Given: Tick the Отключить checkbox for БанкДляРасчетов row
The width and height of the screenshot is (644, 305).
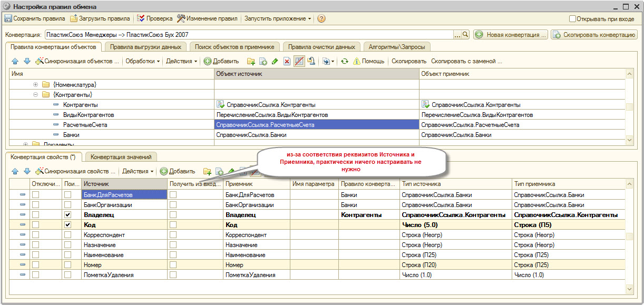Looking at the screenshot, I should click(35, 195).
